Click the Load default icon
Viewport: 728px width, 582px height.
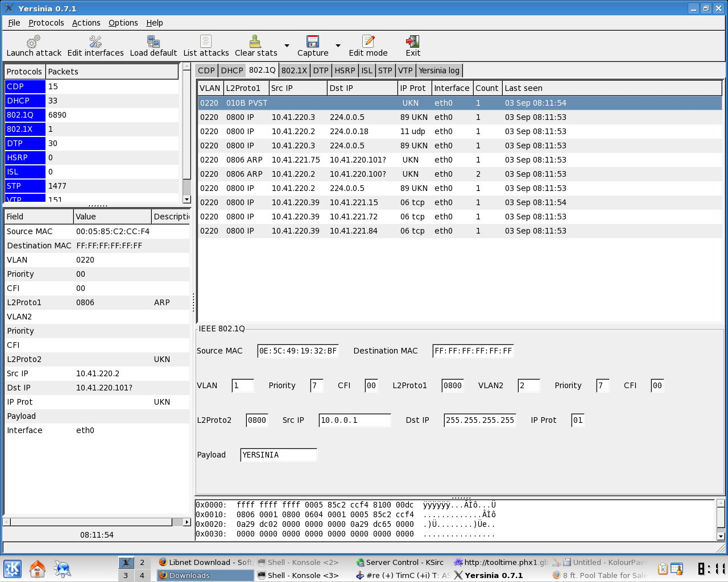pyautogui.click(x=153, y=41)
